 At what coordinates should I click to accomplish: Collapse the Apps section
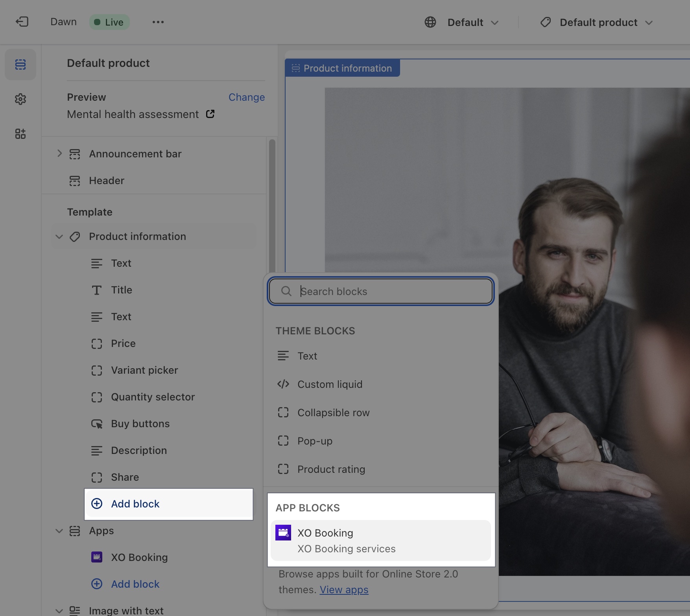pyautogui.click(x=59, y=531)
